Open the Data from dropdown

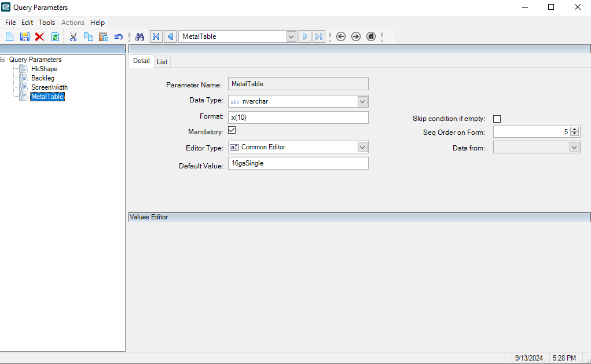574,148
